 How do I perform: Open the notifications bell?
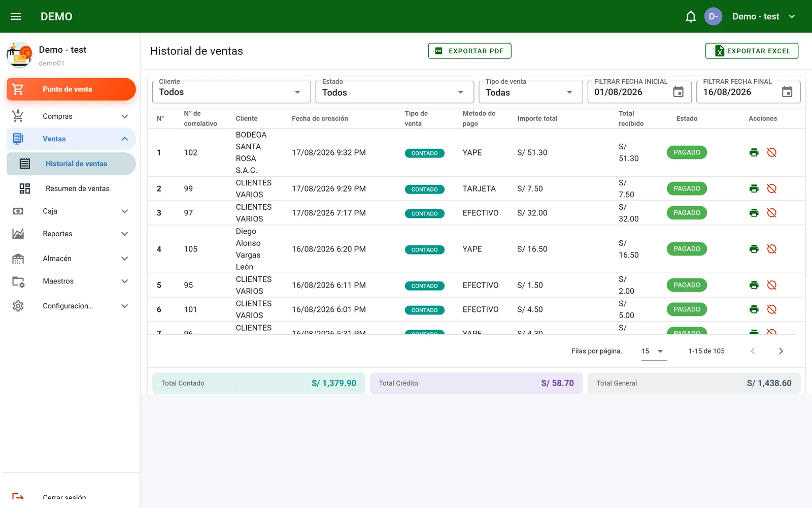coord(690,16)
